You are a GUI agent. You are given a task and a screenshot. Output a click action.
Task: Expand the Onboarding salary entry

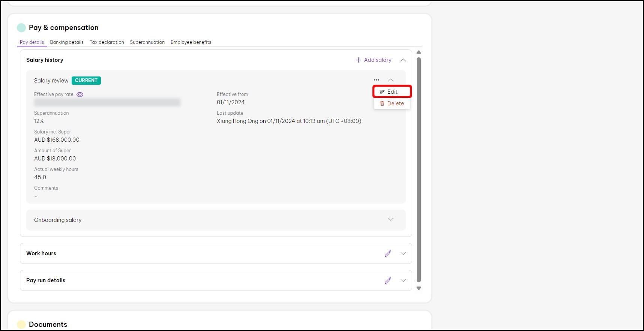[390, 220]
